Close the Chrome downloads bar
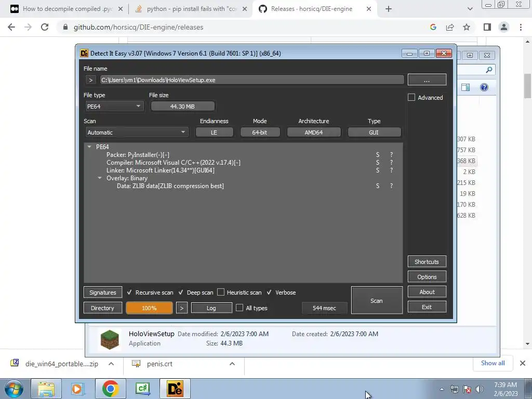The width and height of the screenshot is (532, 399). pos(523,363)
